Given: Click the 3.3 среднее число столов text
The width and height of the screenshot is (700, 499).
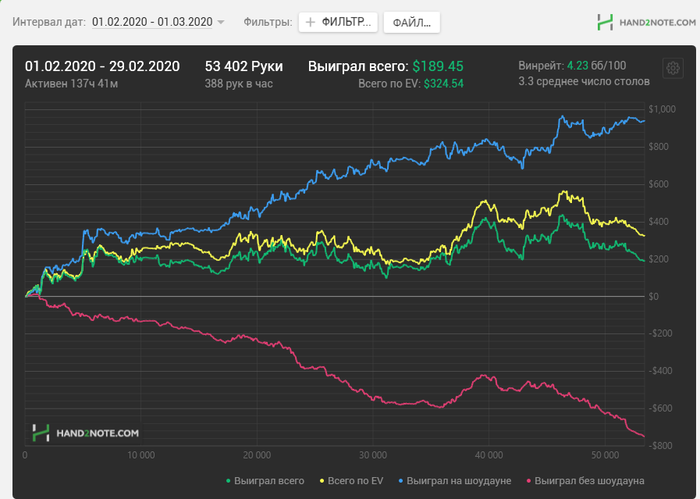Looking at the screenshot, I should [x=584, y=81].
